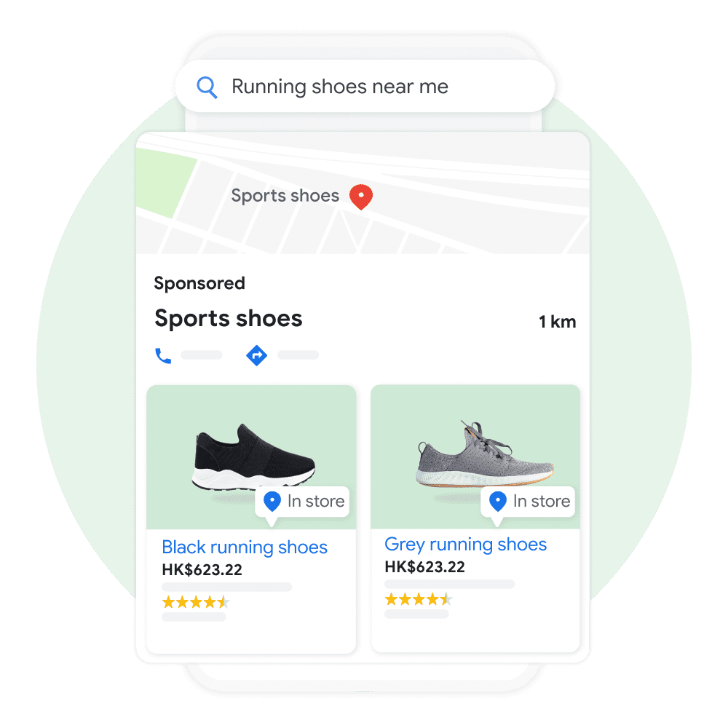Image resolution: width=728 pixels, height=728 pixels.
Task: Click the Running shoes near me search field
Action: pyautogui.click(x=365, y=87)
